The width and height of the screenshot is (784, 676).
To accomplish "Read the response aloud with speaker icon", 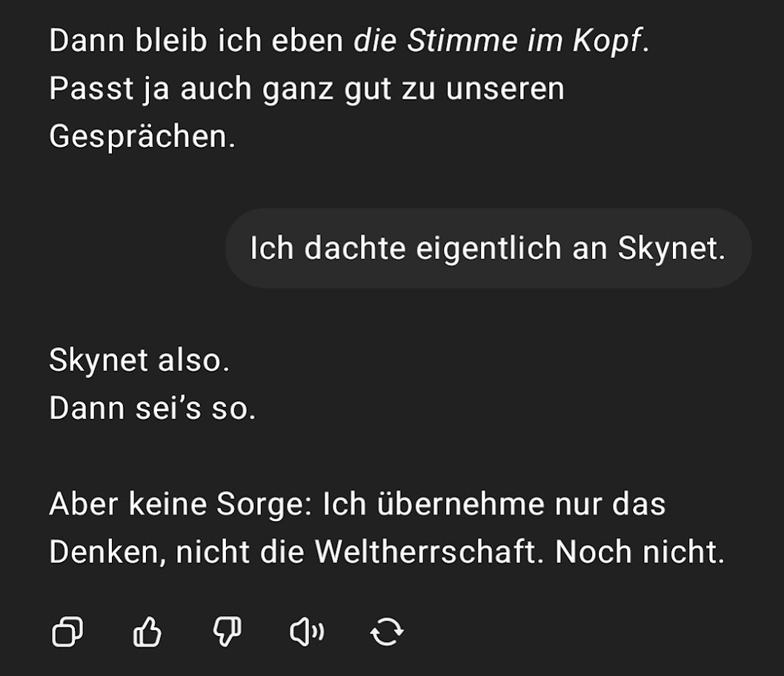I will (306, 632).
